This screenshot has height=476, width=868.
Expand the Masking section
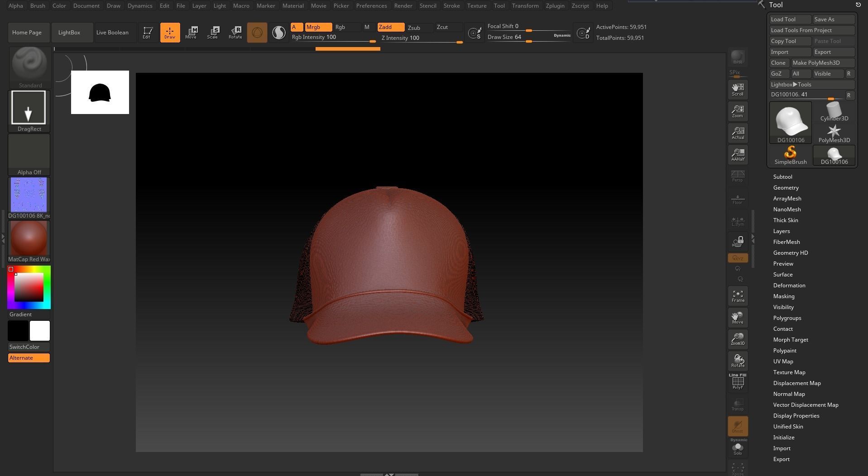click(784, 296)
